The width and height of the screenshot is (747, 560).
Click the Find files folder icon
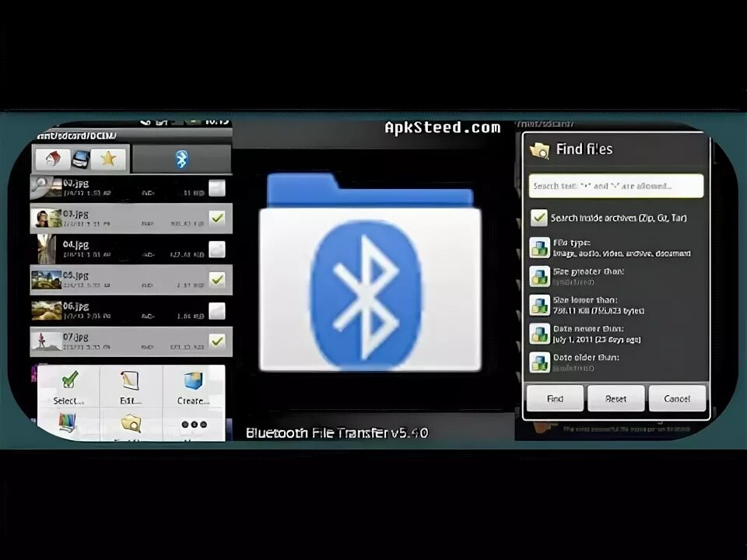pyautogui.click(x=540, y=149)
